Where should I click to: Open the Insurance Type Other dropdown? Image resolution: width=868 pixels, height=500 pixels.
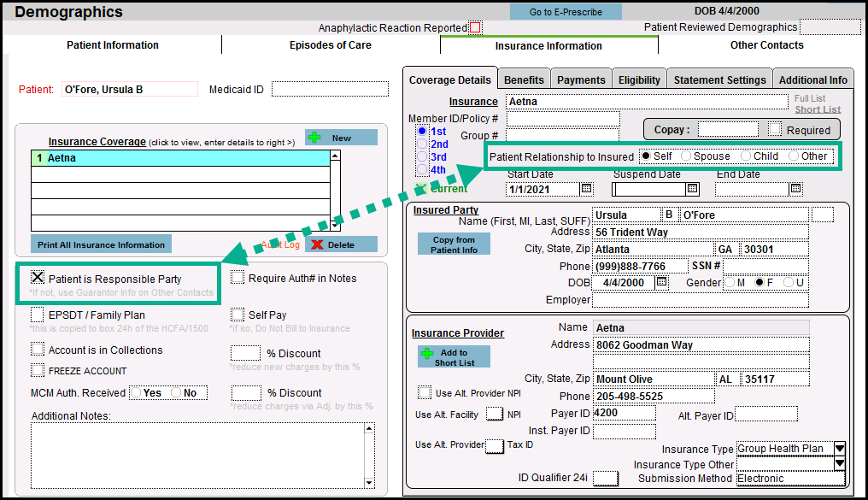coord(839,463)
